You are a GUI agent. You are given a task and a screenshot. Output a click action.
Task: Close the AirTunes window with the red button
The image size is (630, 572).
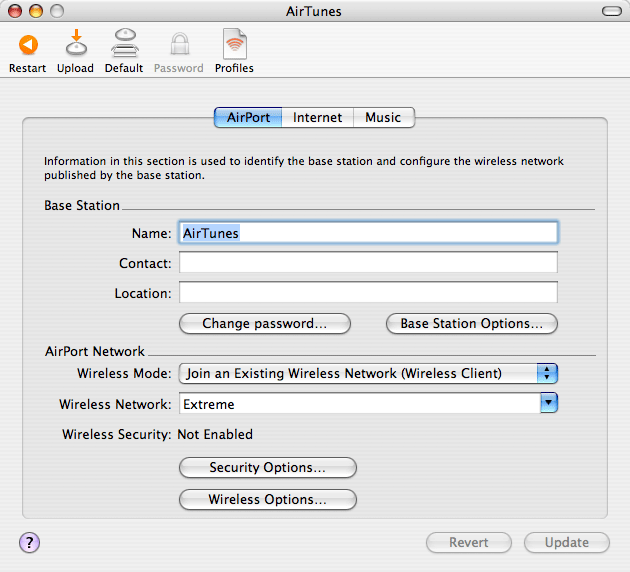15,11
